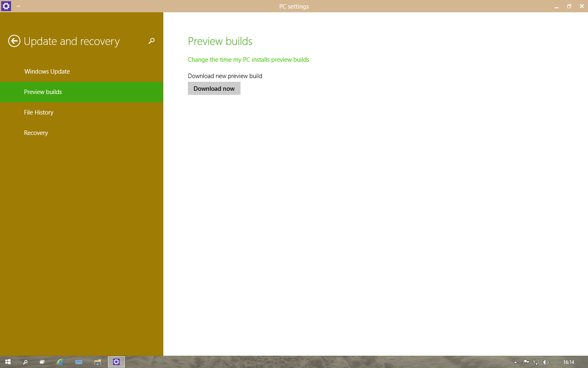The height and width of the screenshot is (368, 588).
Task: Click the back arrow beside Update and recovery
Action: (14, 41)
